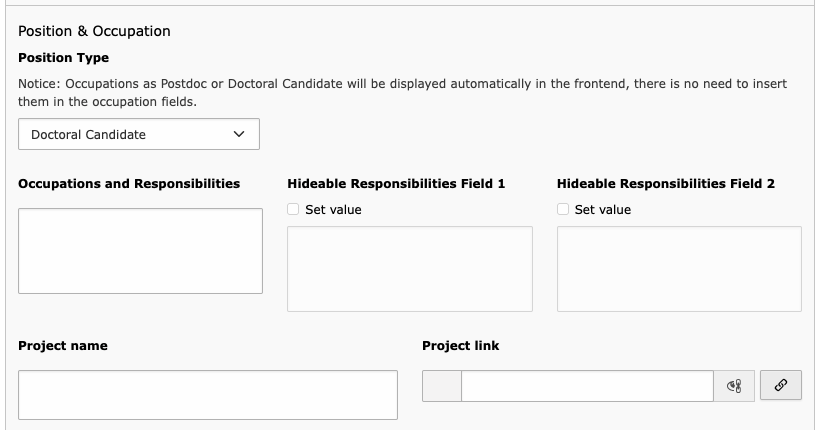Click the Position Type field label
820x430 pixels.
coord(63,58)
